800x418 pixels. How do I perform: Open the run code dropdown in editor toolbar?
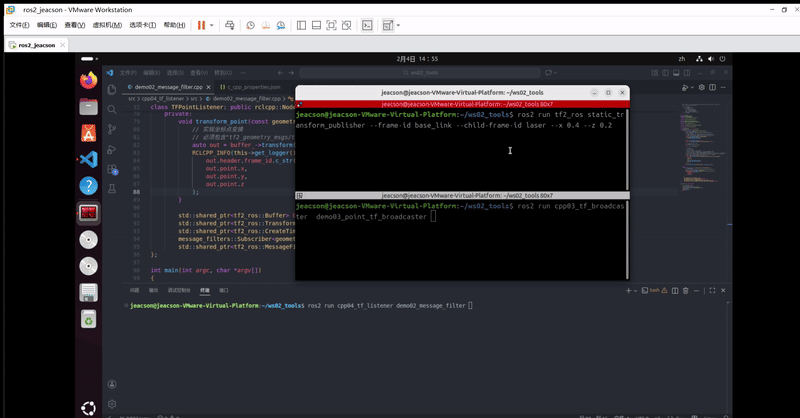[692, 87]
